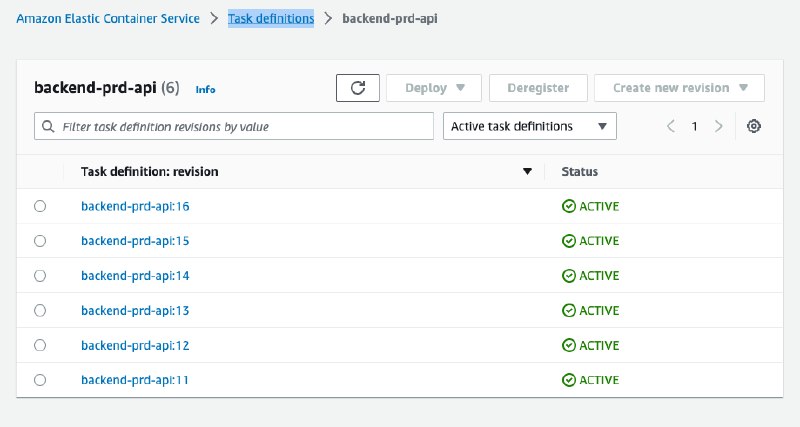The height and width of the screenshot is (427, 800).
Task: Click the refresh icon button
Action: pos(358,88)
